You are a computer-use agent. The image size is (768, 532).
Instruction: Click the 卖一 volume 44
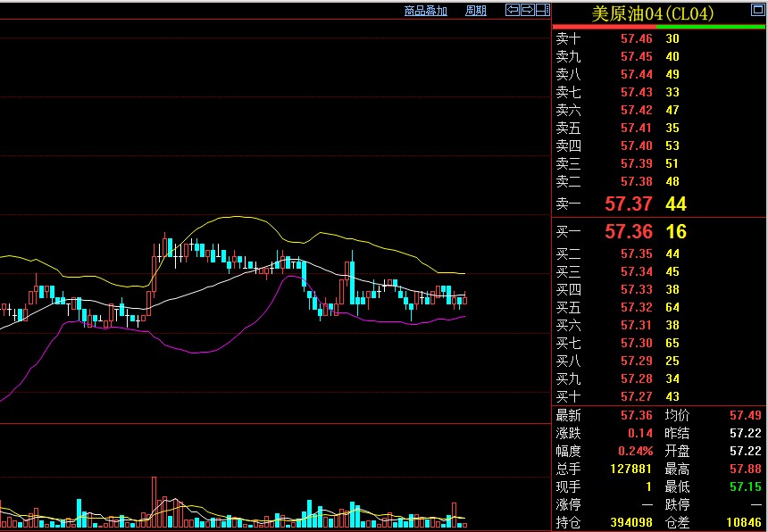[676, 204]
